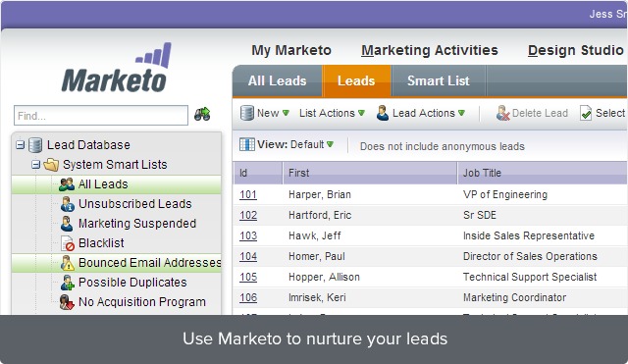Viewport: 628px width, 364px height.
Task: Open lead ID 105 link
Action: tap(248, 277)
